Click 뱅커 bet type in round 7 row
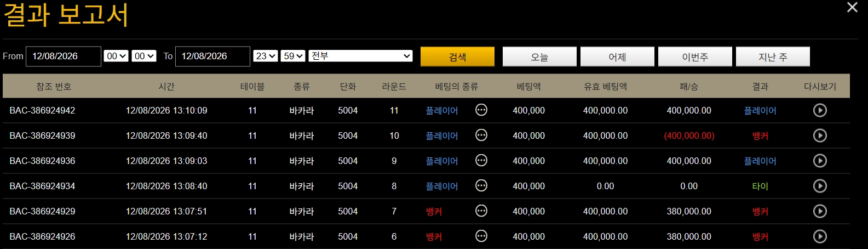The image size is (868, 249). [x=434, y=211]
